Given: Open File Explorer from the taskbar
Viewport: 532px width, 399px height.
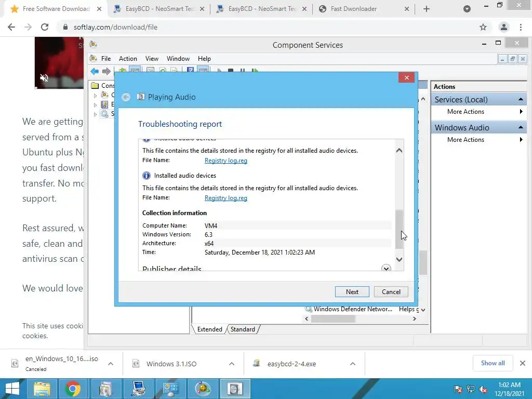Looking at the screenshot, I should point(42,389).
